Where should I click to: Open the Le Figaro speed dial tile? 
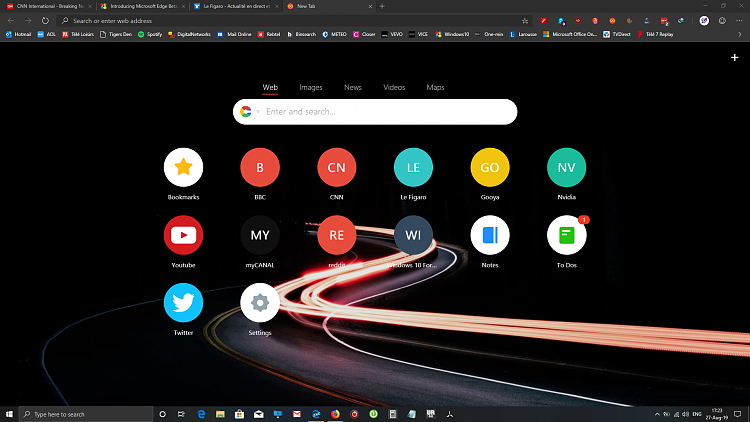(413, 167)
